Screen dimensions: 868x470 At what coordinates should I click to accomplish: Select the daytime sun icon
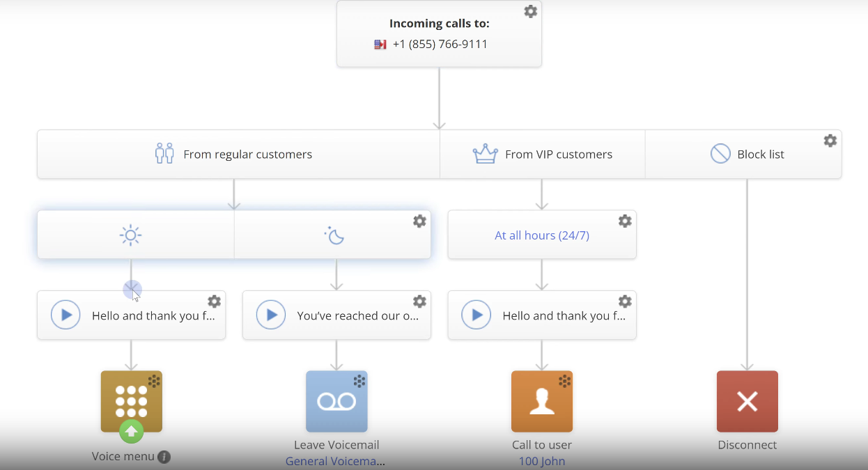[x=130, y=235]
